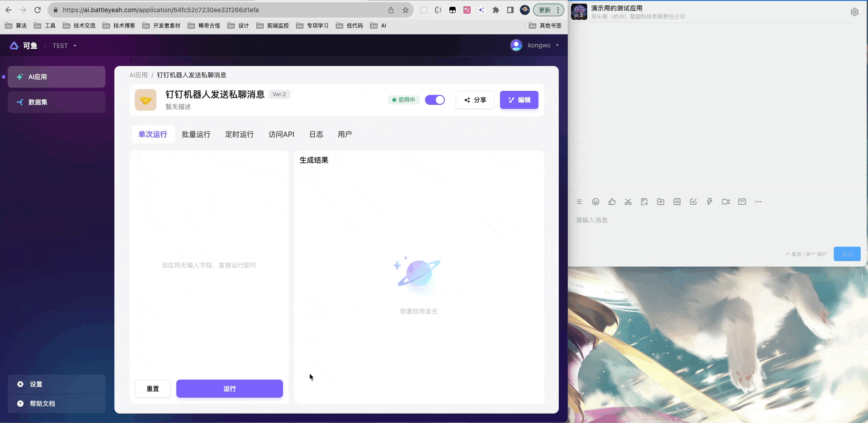
Task: Open chat settings gear icon
Action: click(x=854, y=12)
